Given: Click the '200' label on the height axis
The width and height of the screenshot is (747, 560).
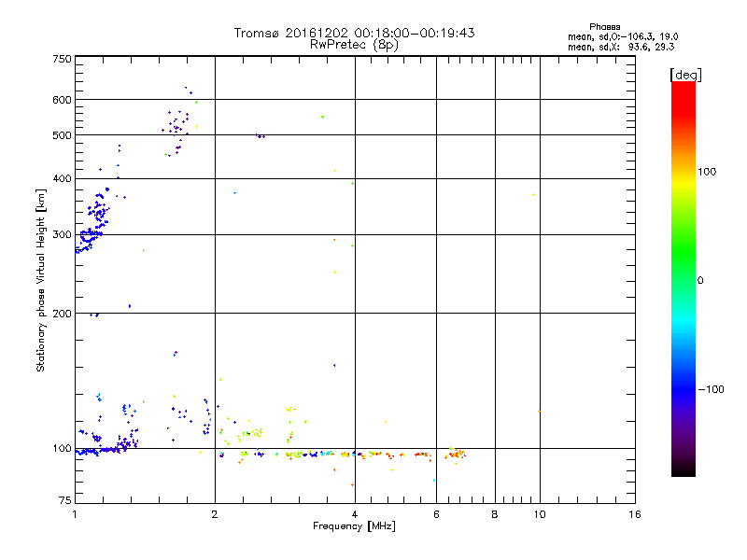Looking at the screenshot, I should click(62, 314).
